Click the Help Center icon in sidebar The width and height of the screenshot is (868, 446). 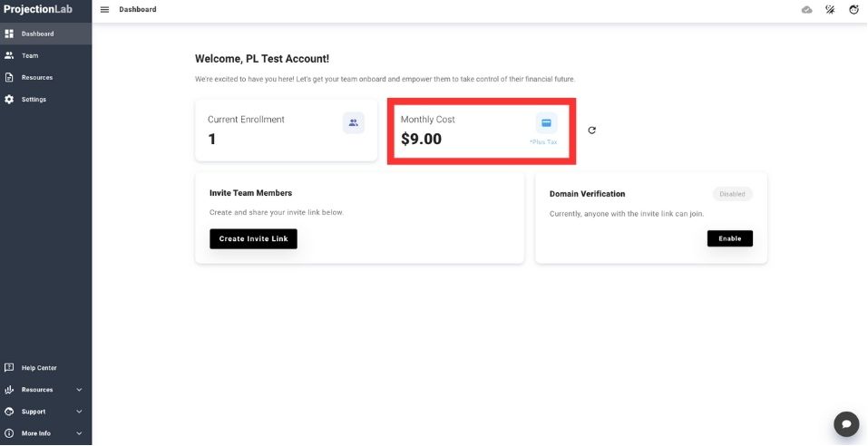9,368
